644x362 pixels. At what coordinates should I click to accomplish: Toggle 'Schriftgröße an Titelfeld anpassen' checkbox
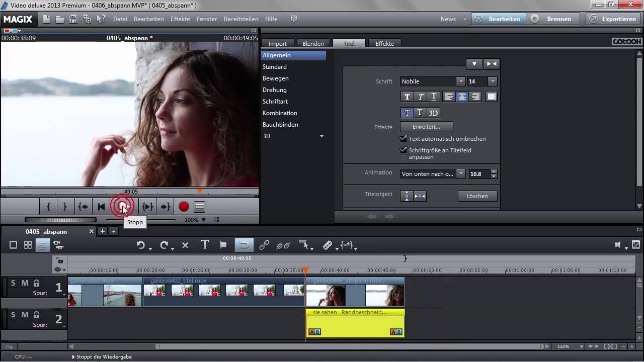(x=404, y=150)
